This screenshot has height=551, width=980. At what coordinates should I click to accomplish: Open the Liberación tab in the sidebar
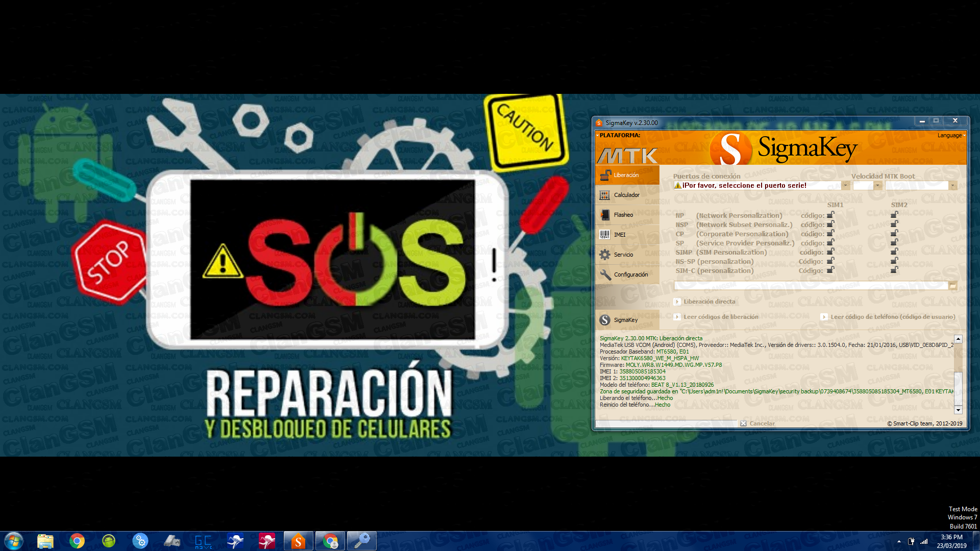point(627,175)
